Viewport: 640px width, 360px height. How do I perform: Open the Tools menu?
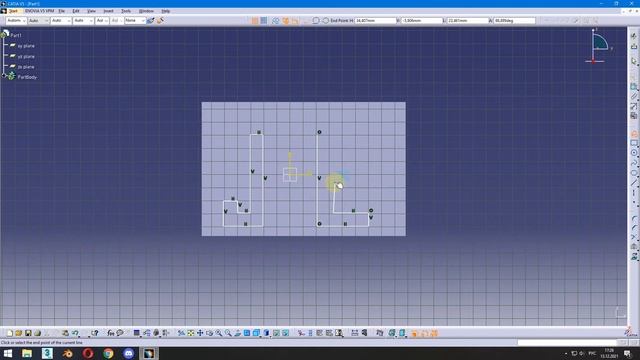point(126,11)
